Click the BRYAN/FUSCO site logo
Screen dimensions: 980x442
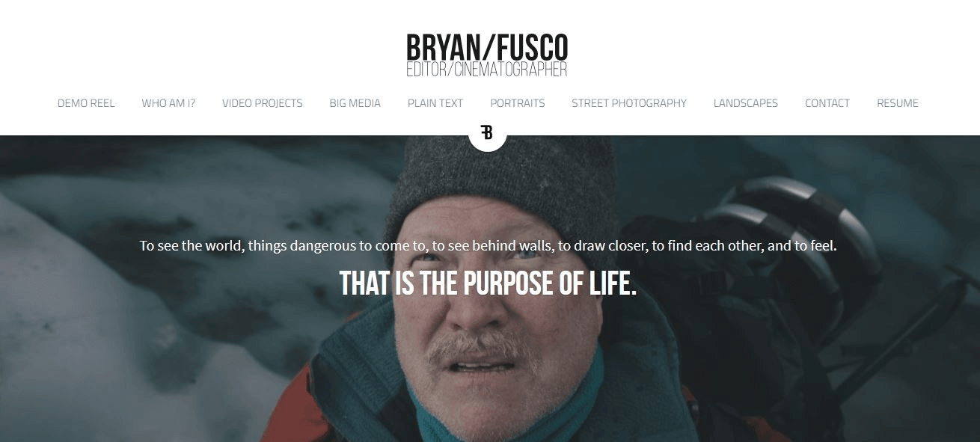(487, 48)
